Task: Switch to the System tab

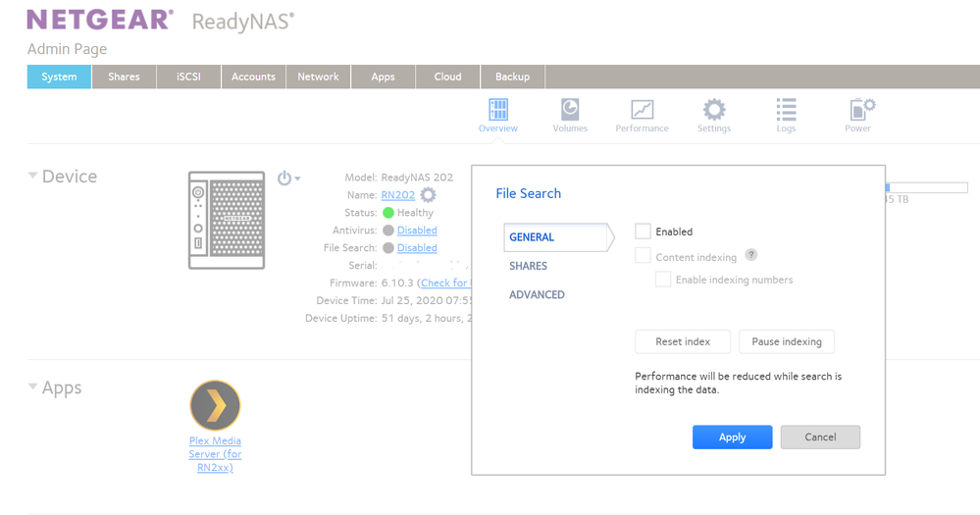Action: pos(60,77)
